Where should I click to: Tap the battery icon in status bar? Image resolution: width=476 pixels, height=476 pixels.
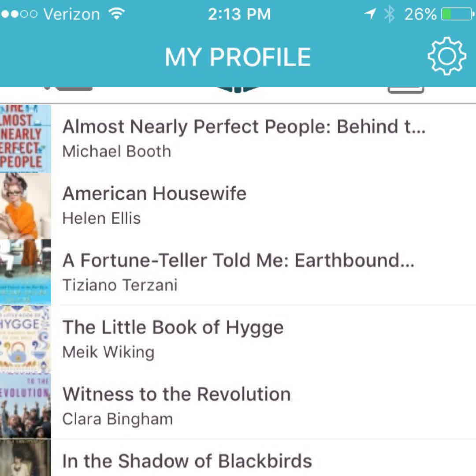pyautogui.click(x=457, y=14)
